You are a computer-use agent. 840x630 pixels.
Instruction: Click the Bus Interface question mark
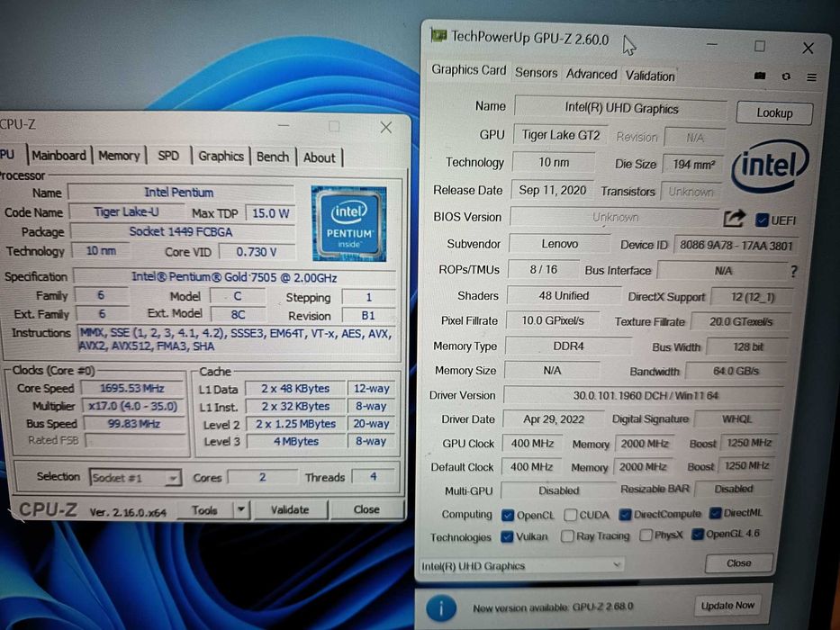(x=793, y=271)
